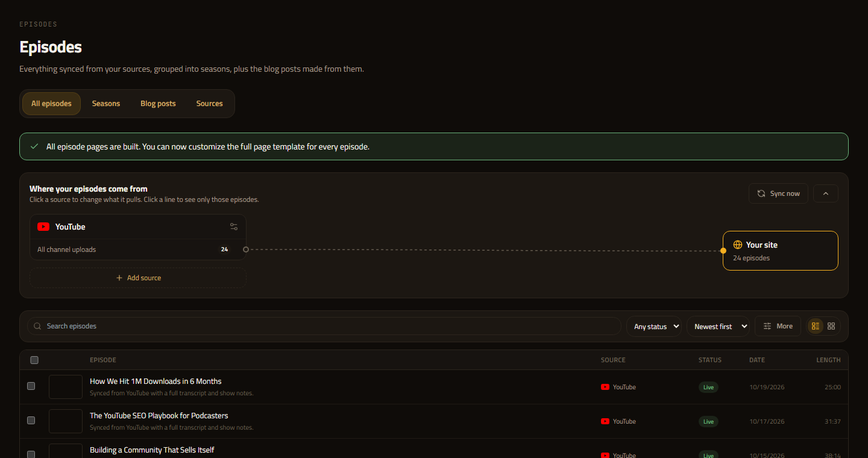This screenshot has width=868, height=458.
Task: Toggle the select-all episodes checkbox
Action: 34,360
